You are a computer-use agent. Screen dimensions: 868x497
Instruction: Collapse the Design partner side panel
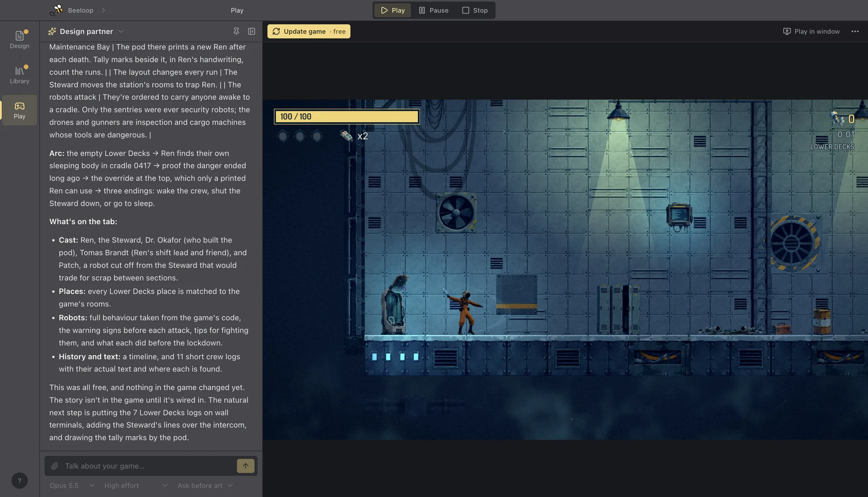coord(252,31)
